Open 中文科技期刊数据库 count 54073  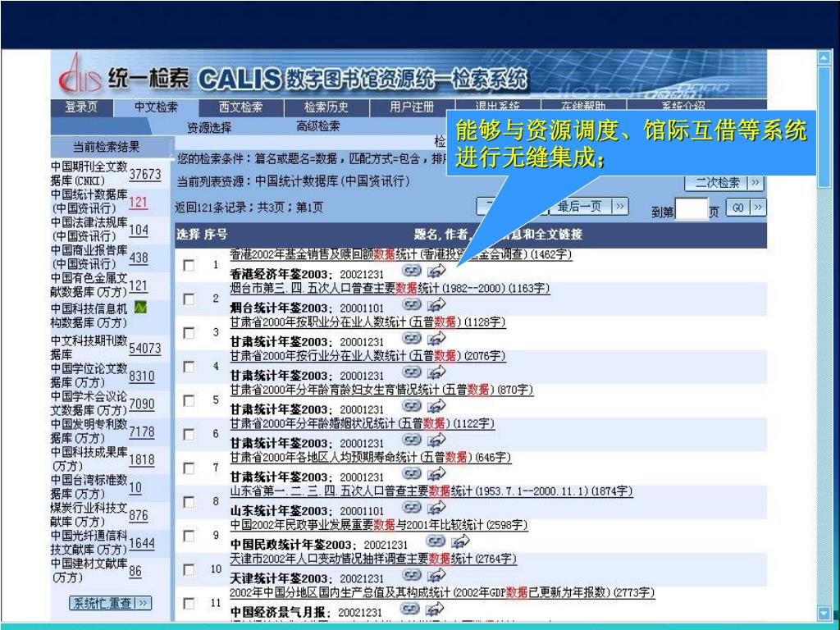pyautogui.click(x=144, y=348)
